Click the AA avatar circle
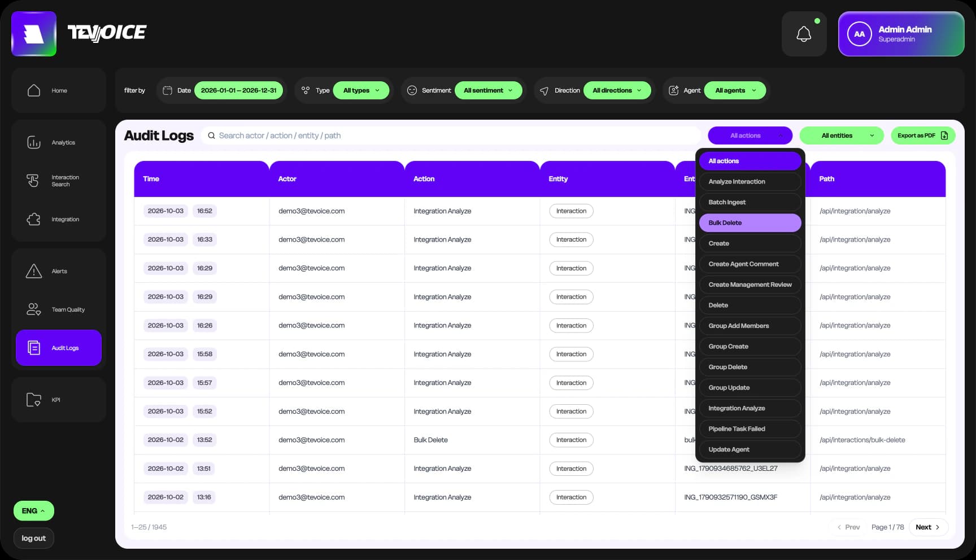The image size is (976, 560). coord(859,34)
